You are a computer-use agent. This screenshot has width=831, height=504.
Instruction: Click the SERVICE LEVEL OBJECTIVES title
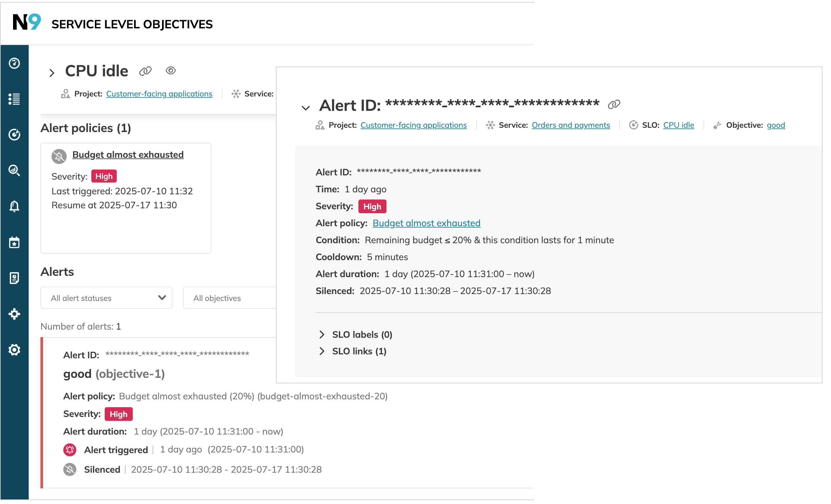(x=132, y=24)
